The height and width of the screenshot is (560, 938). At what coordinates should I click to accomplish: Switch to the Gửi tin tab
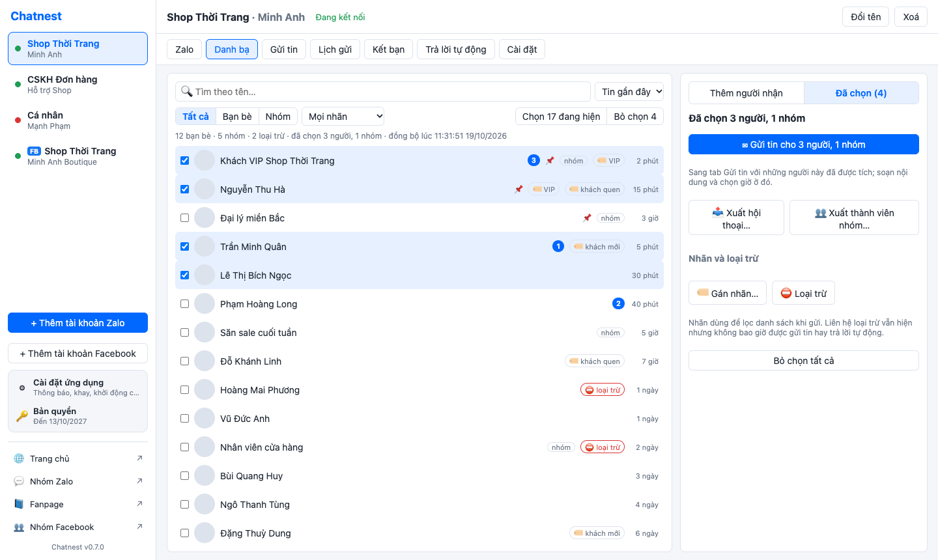tap(284, 49)
